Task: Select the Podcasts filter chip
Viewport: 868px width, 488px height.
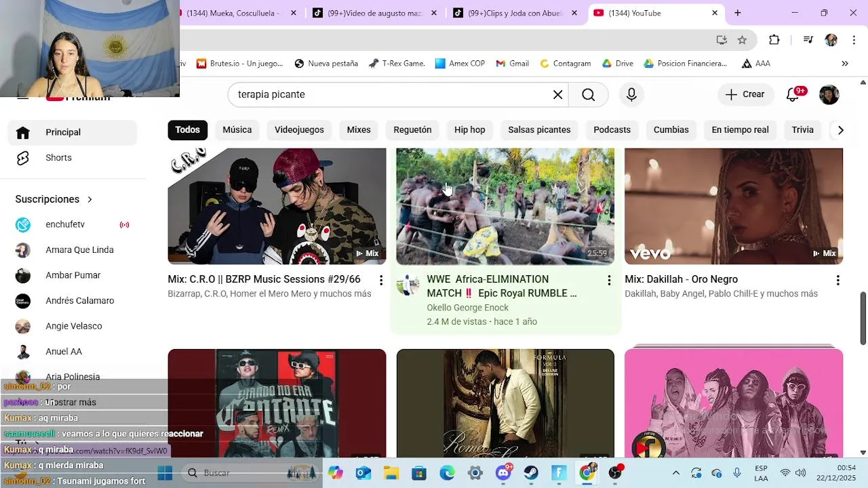Action: [x=612, y=129]
